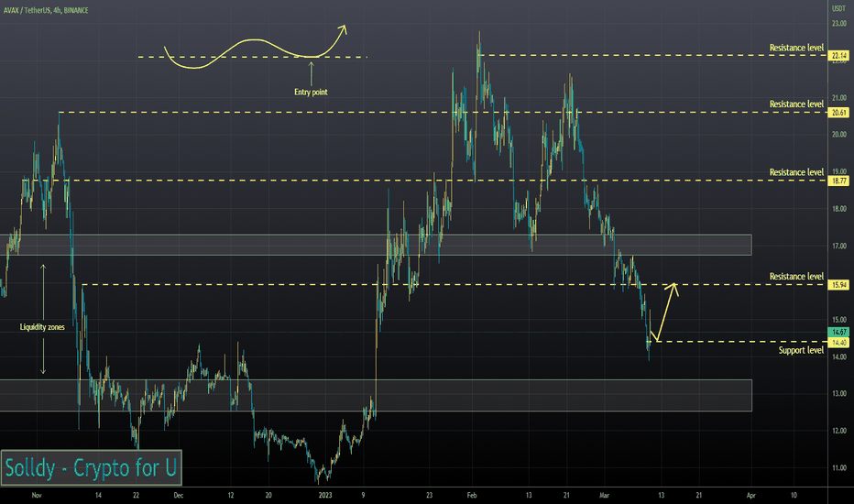Click the 14.00 price axis label
Viewport: 854px width, 504px height.
[838, 356]
